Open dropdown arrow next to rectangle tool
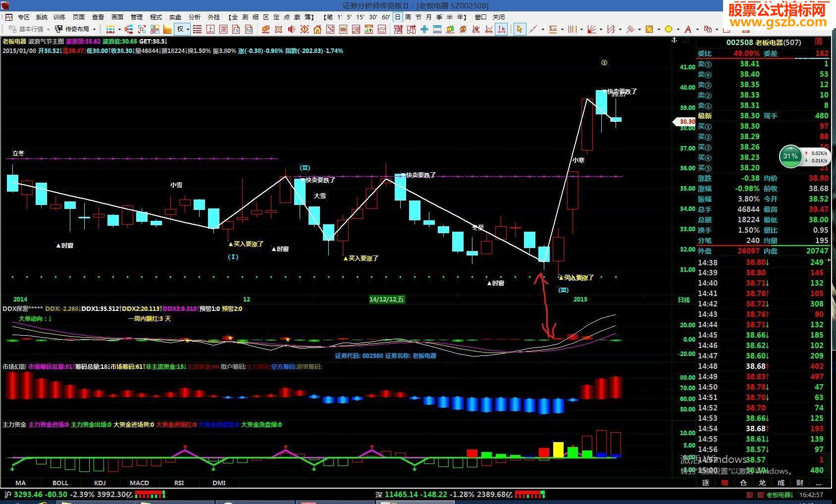The width and height of the screenshot is (836, 504). 659,29
